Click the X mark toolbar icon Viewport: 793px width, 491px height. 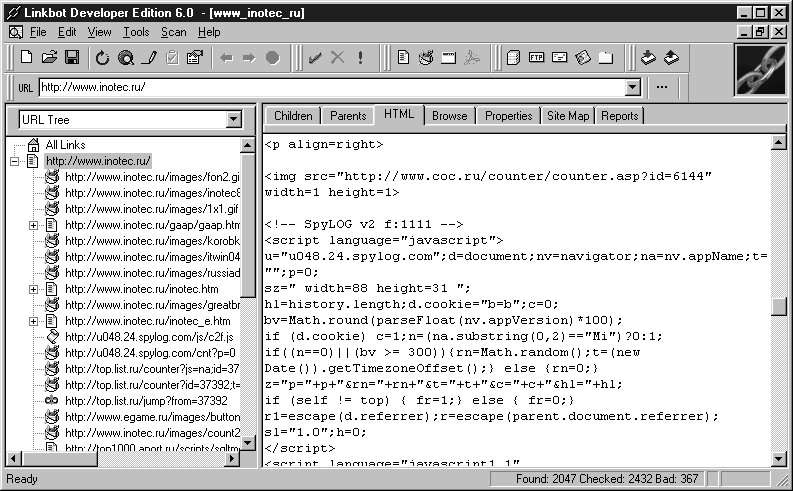pyautogui.click(x=337, y=58)
